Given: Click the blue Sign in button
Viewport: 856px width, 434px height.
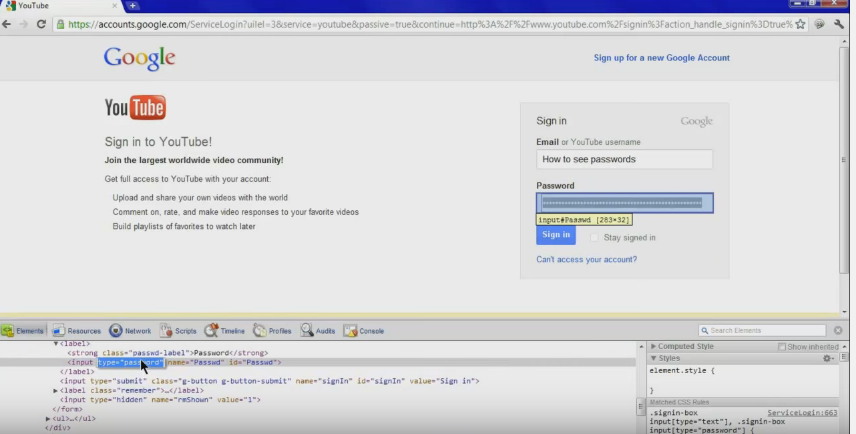Looking at the screenshot, I should click(x=556, y=235).
